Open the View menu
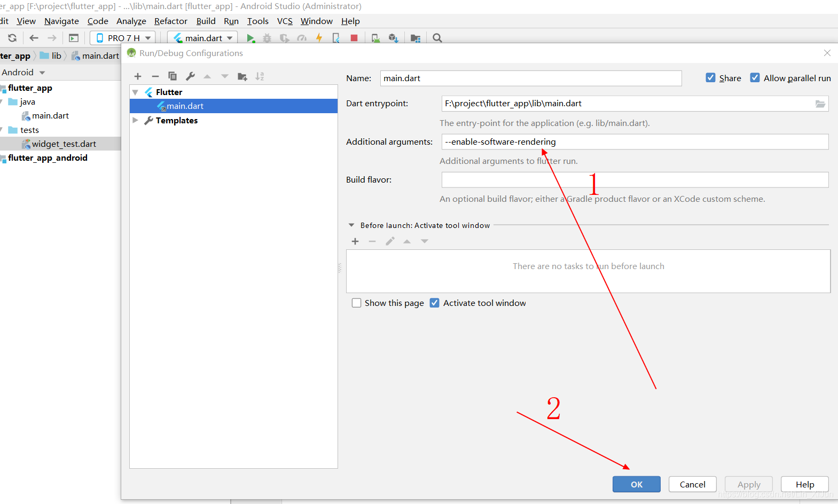The image size is (838, 504). (x=26, y=21)
